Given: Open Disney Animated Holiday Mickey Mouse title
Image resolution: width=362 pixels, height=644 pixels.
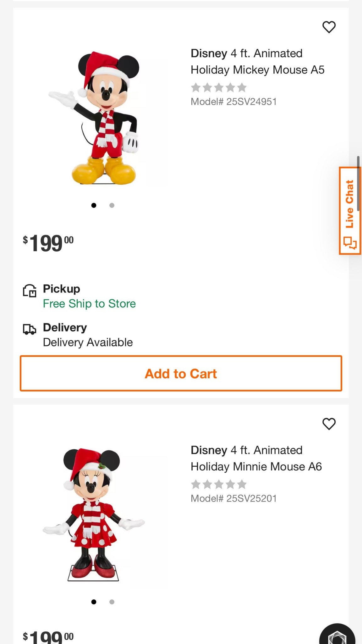Looking at the screenshot, I should pyautogui.click(x=257, y=62).
